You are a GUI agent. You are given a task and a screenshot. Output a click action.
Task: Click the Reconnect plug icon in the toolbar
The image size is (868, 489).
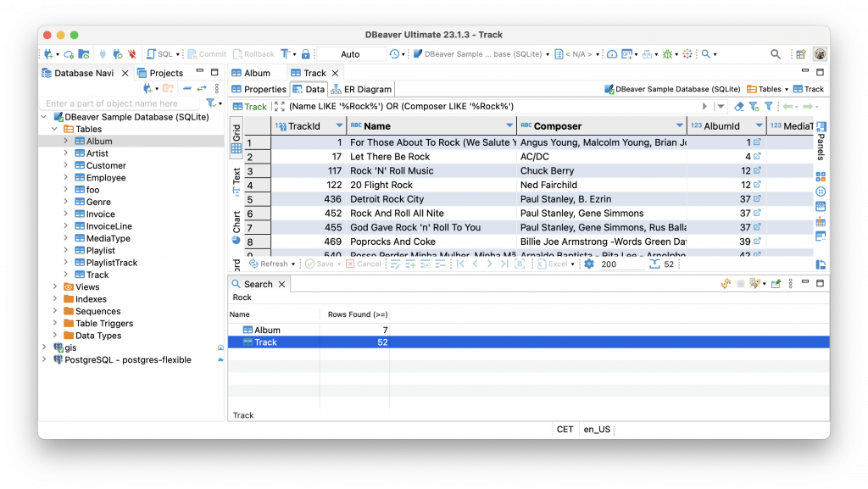(117, 54)
